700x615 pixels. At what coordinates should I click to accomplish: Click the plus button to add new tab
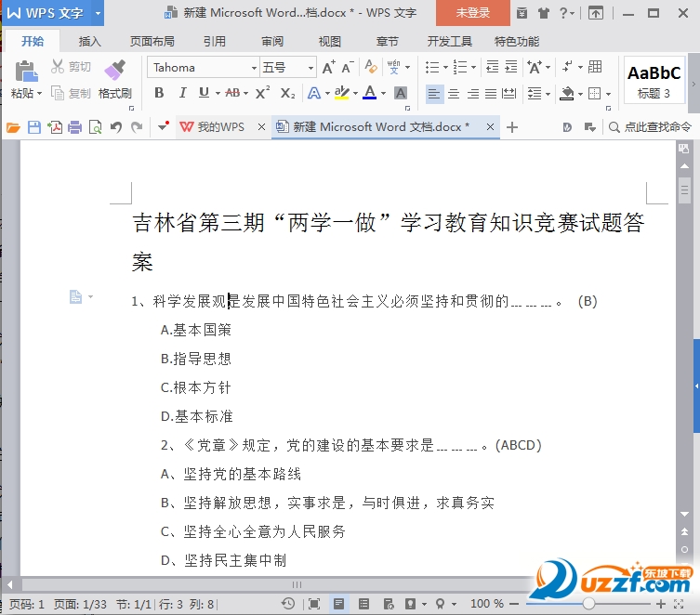[512, 127]
